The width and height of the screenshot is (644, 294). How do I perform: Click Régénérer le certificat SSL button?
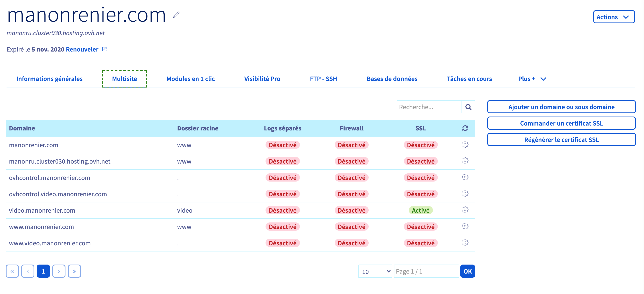[x=561, y=140]
